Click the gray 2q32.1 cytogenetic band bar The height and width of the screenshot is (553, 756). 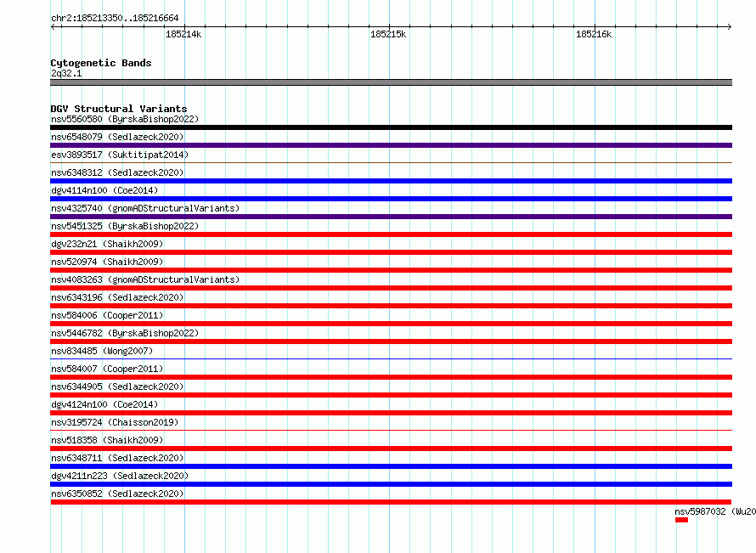click(391, 82)
